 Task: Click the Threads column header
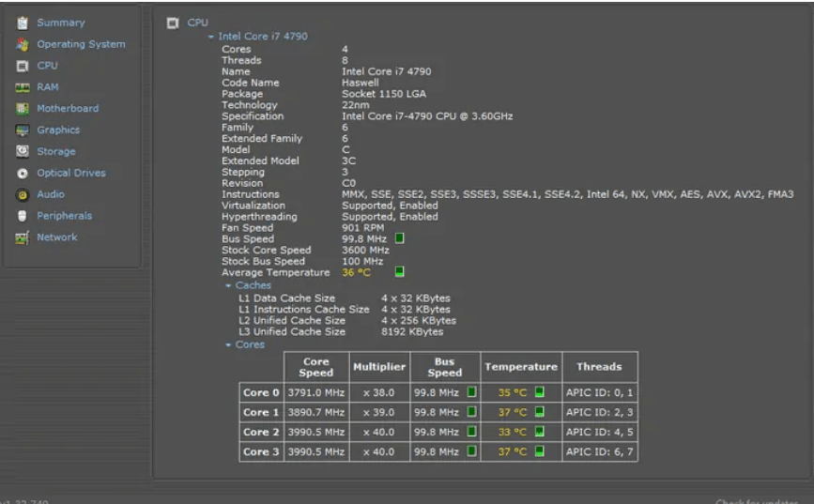coord(599,367)
